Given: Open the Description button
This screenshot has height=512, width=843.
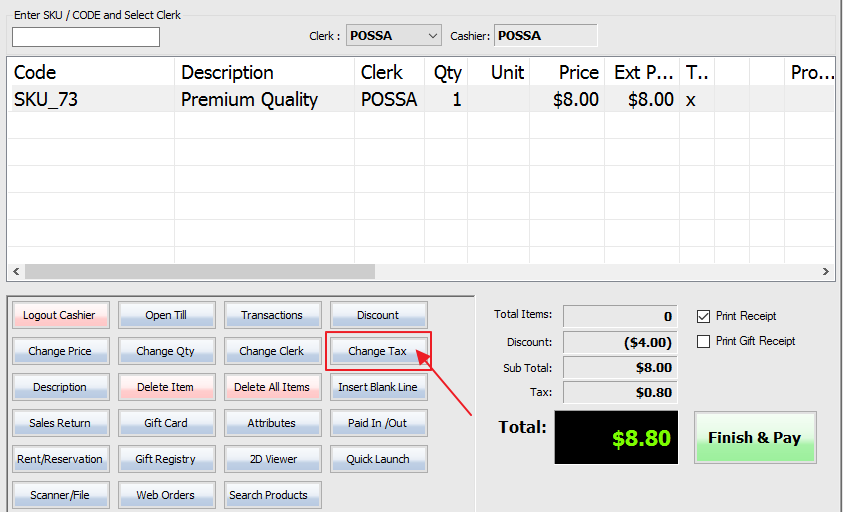Looking at the screenshot, I should (60, 387).
